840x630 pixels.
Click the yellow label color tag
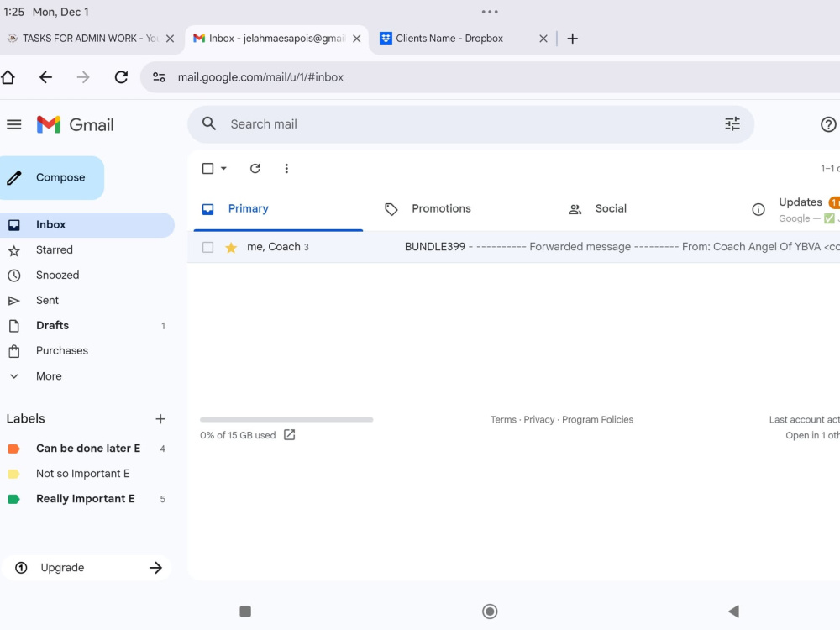point(14,474)
